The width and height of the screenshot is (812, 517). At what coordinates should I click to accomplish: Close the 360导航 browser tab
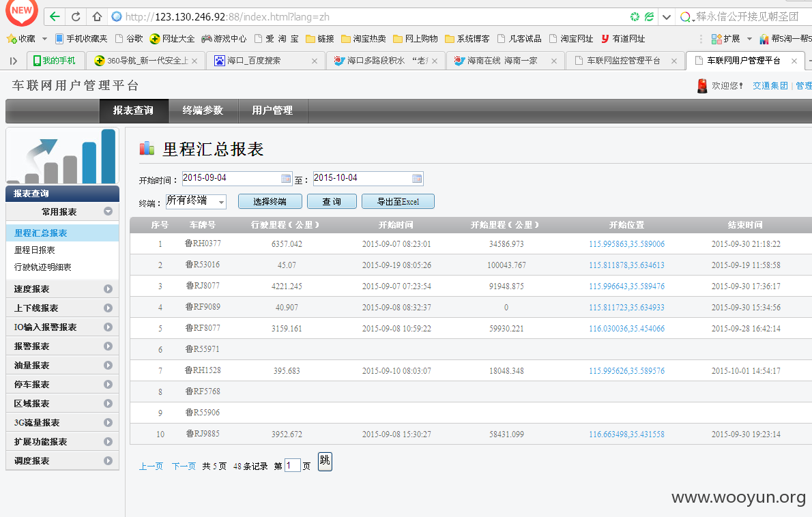pyautogui.click(x=194, y=61)
